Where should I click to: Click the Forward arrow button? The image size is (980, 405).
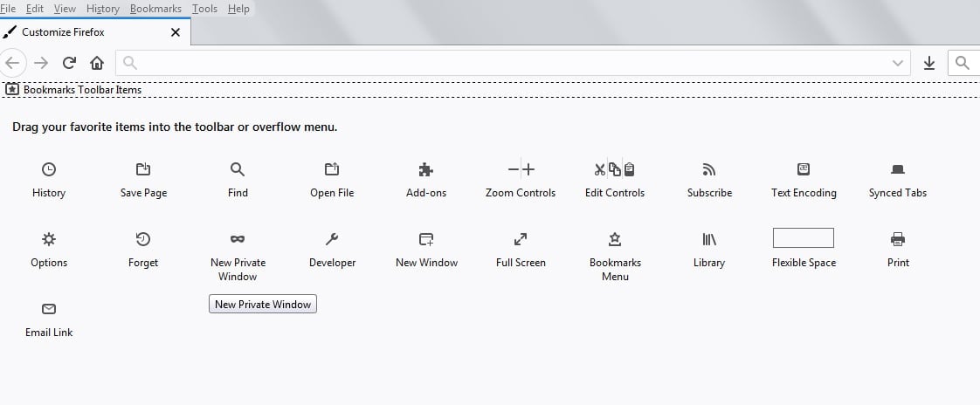pyautogui.click(x=41, y=63)
